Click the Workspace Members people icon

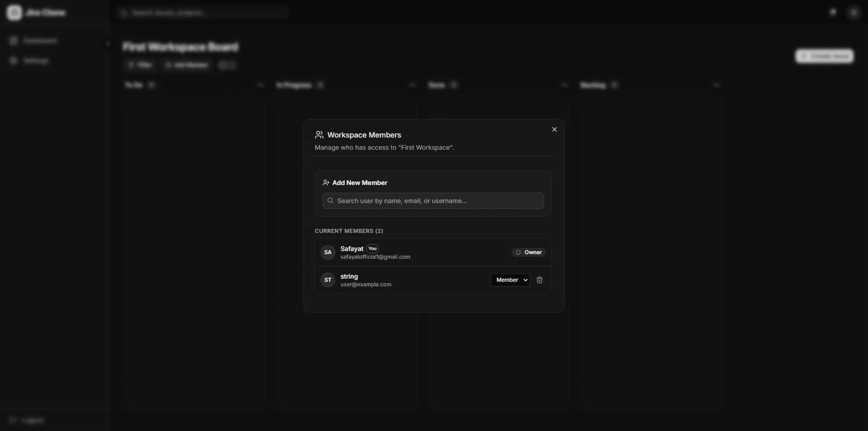click(319, 135)
